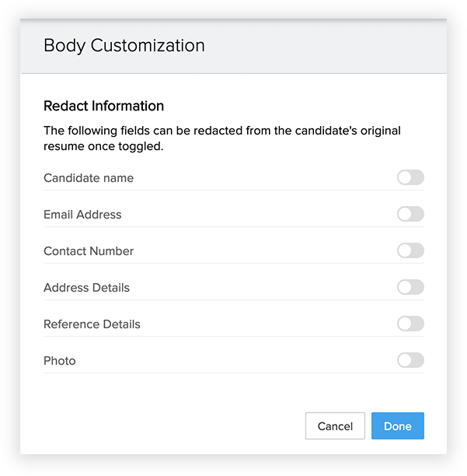Turn on the Contact Number toggle
This screenshot has width=467, height=476.
click(x=410, y=250)
